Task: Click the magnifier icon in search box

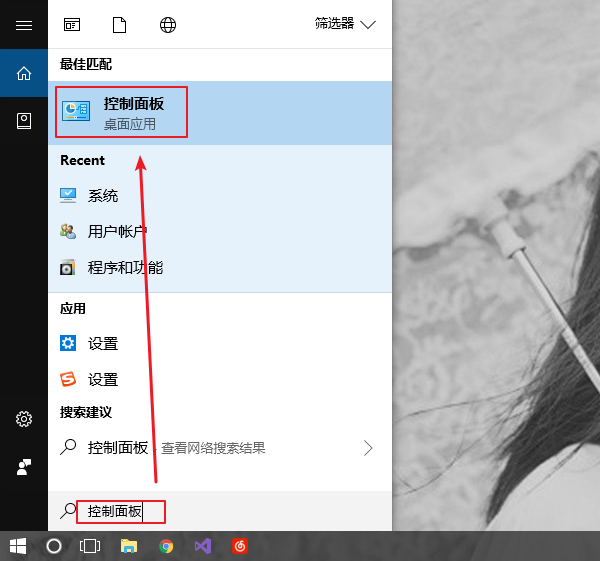Action: [x=68, y=511]
